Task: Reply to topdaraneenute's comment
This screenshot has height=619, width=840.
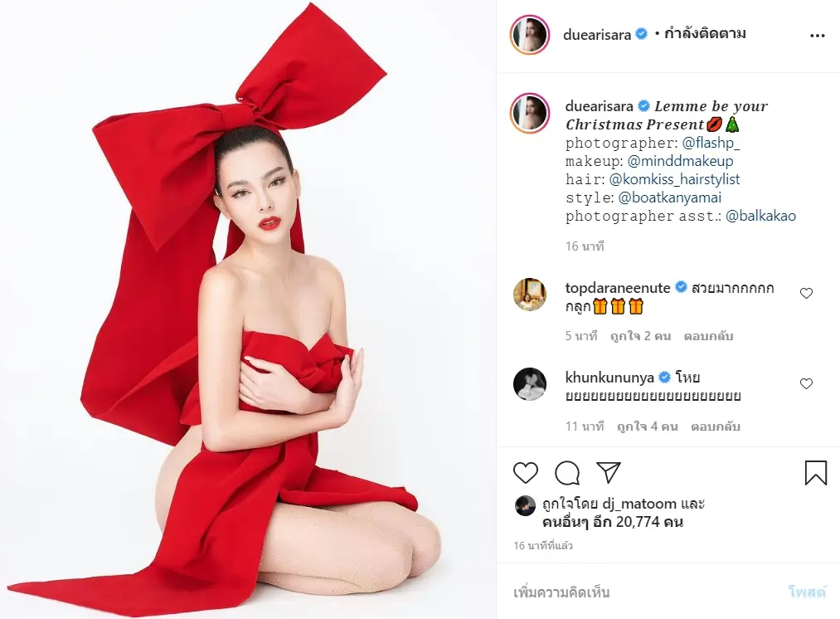Action: point(708,336)
